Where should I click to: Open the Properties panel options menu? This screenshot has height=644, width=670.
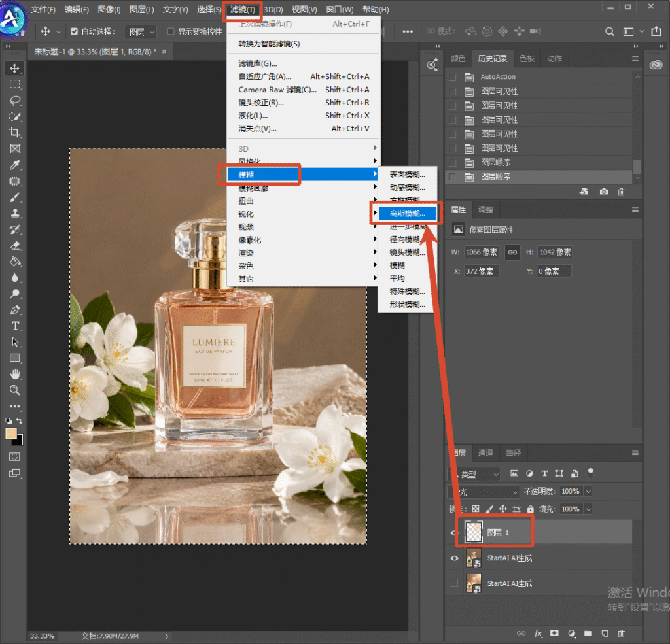635,210
